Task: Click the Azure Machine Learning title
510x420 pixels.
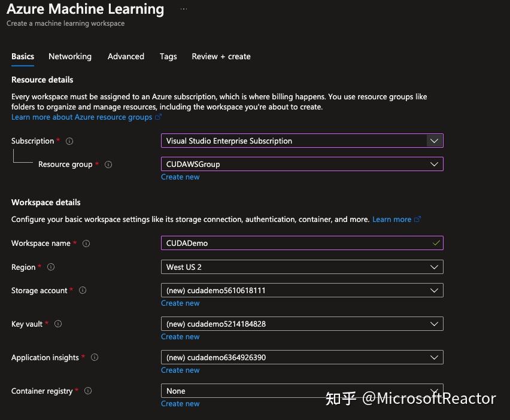Action: pyautogui.click(x=85, y=9)
